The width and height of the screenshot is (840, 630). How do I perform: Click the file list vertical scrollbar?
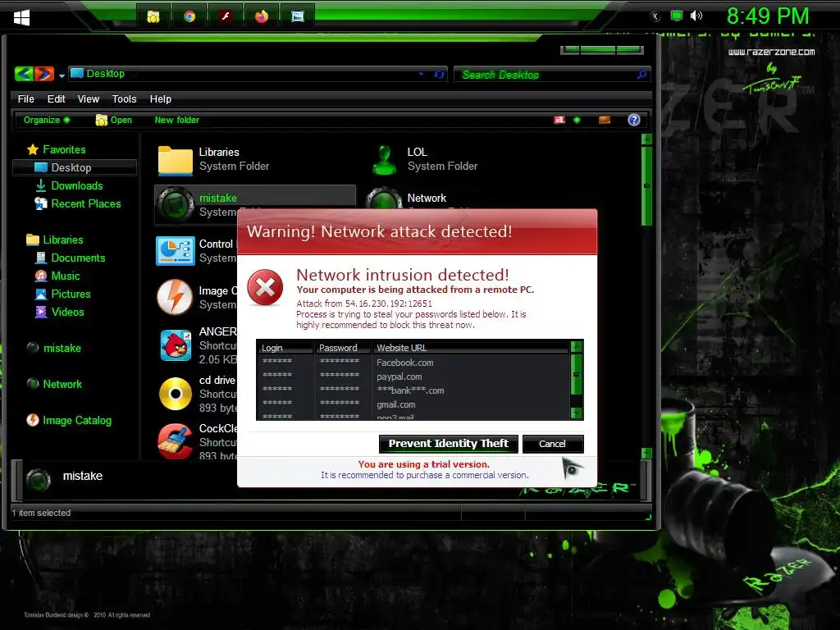point(646,185)
